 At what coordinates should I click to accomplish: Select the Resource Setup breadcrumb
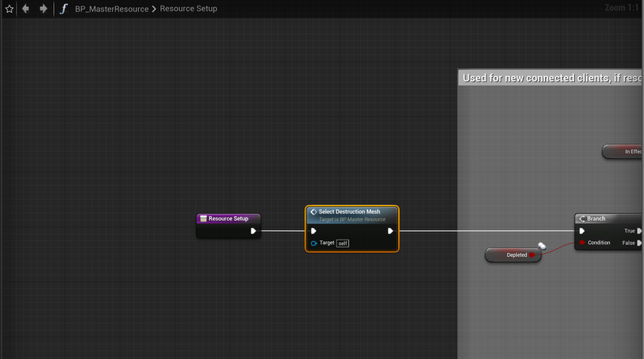[188, 9]
